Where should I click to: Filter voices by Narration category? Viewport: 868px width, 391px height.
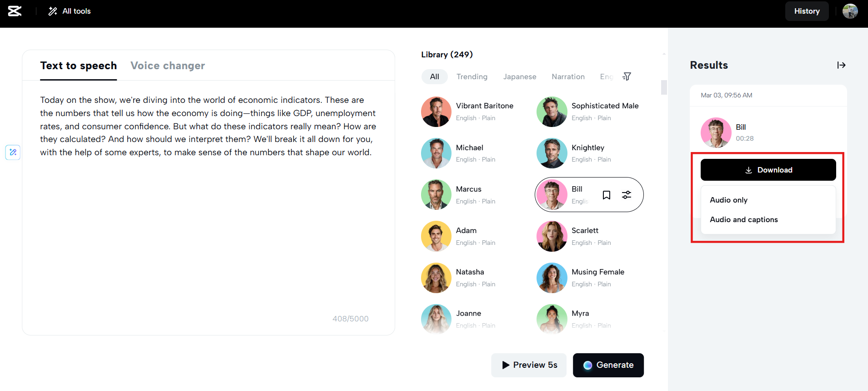[568, 76]
